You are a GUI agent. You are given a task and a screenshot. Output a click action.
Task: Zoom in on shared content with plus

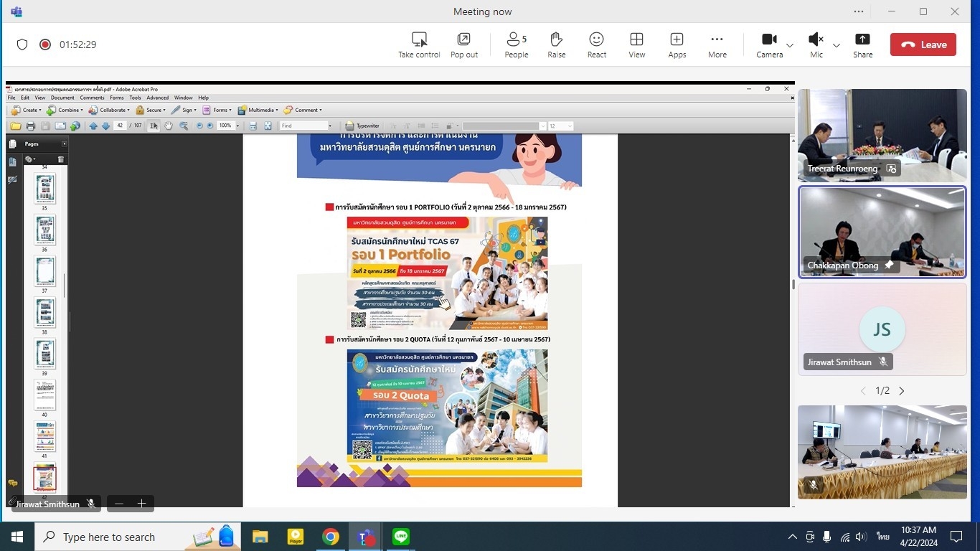pos(142,504)
